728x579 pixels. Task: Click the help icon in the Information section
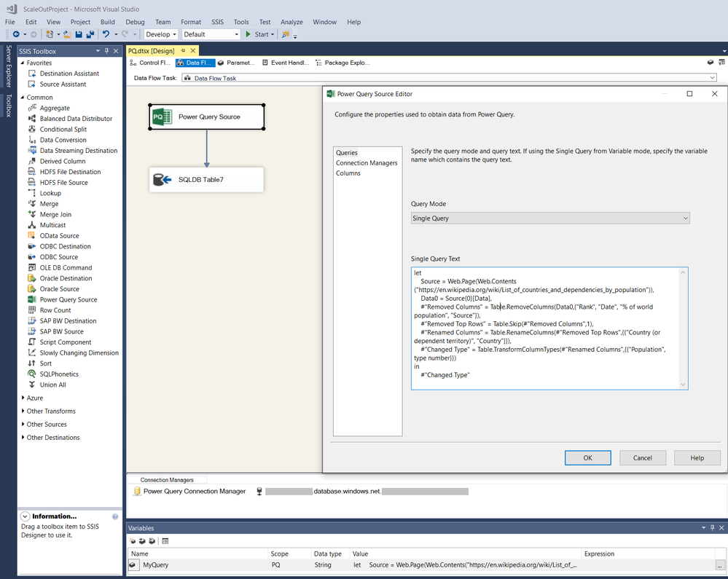[115, 516]
